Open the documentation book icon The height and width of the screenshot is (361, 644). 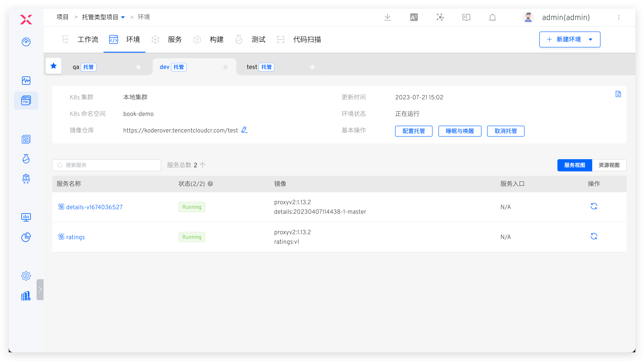(x=466, y=17)
